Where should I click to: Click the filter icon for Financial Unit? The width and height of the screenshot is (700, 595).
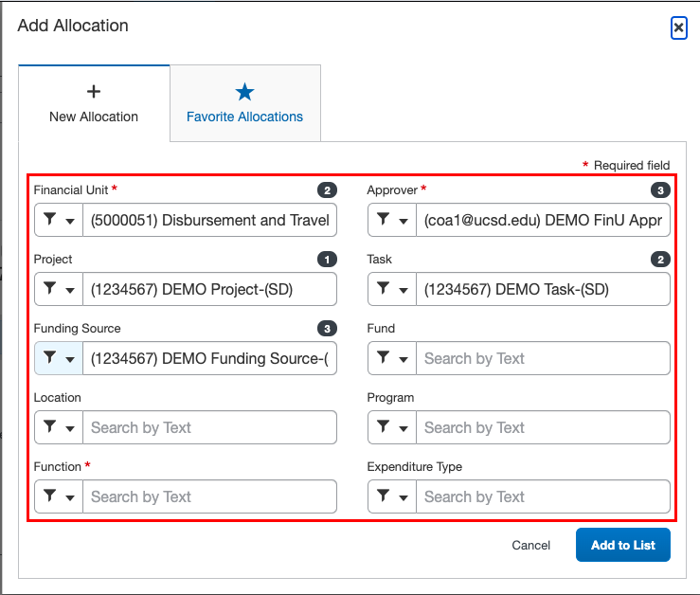pyautogui.click(x=49, y=220)
